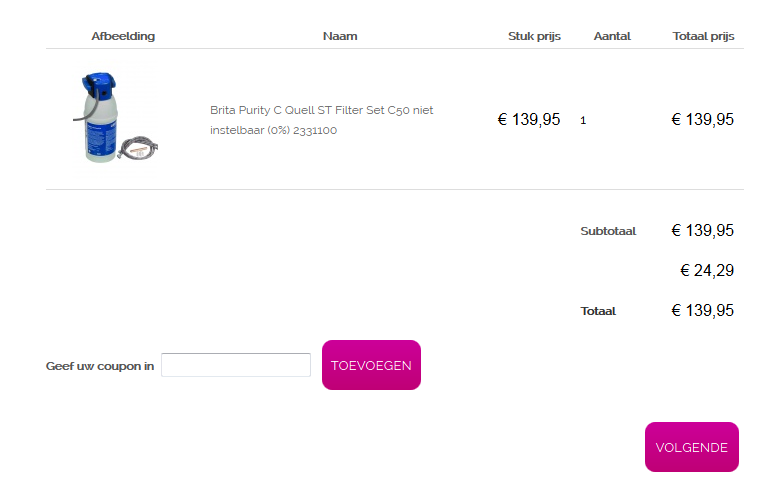This screenshot has height=502, width=775.
Task: Select the Totaal prijs column header
Action: coord(703,36)
